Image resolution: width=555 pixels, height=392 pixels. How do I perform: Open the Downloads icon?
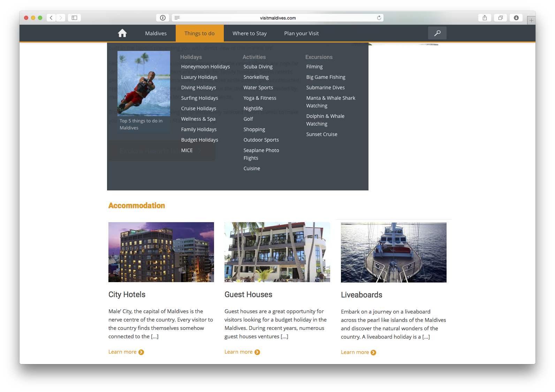(x=516, y=18)
